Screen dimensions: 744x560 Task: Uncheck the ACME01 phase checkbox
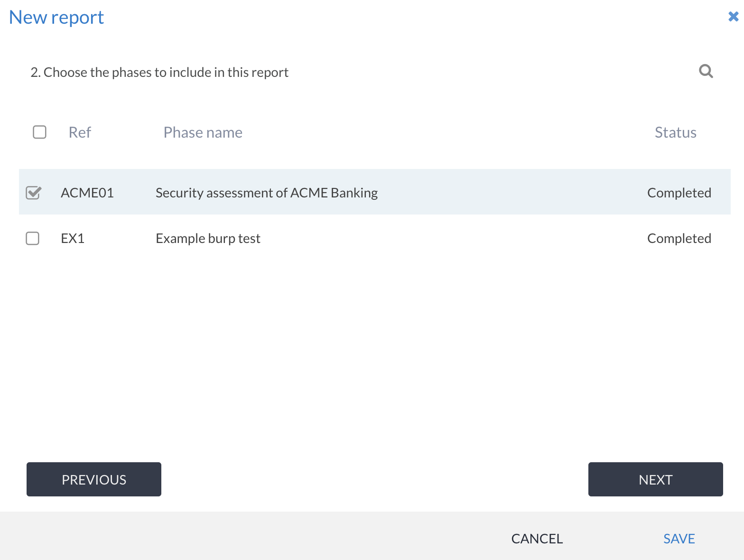pyautogui.click(x=33, y=193)
